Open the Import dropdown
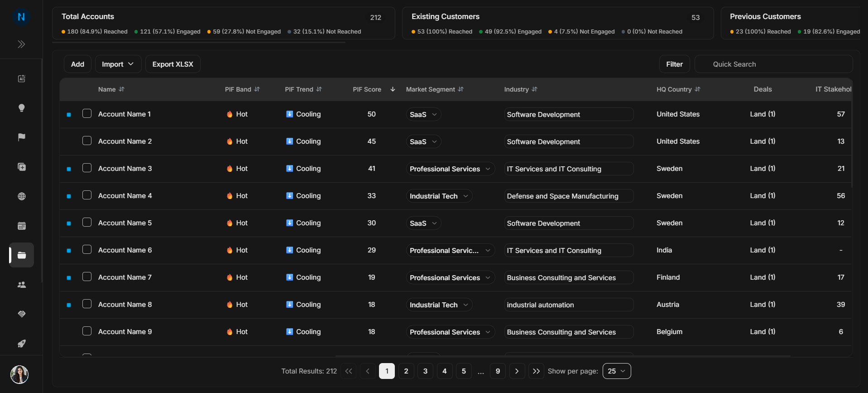The image size is (868, 393). [x=118, y=64]
